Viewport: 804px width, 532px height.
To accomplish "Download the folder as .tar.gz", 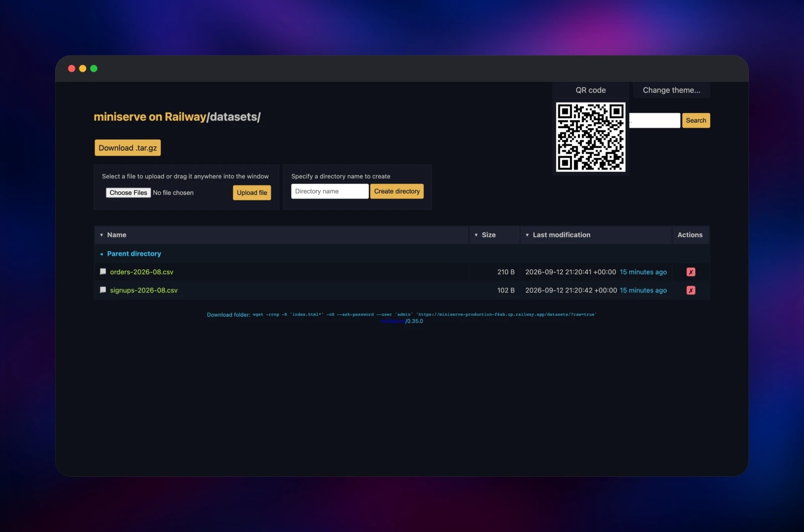I will click(x=128, y=148).
